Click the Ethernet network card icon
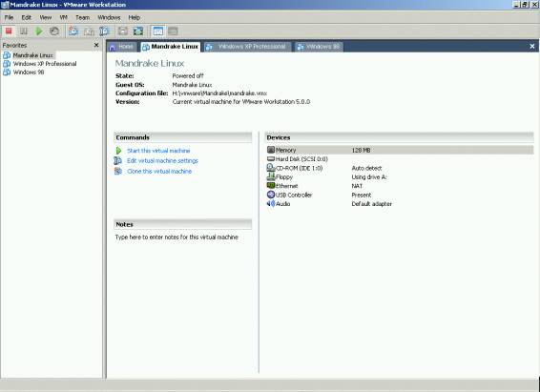The width and height of the screenshot is (540, 392). point(271,185)
